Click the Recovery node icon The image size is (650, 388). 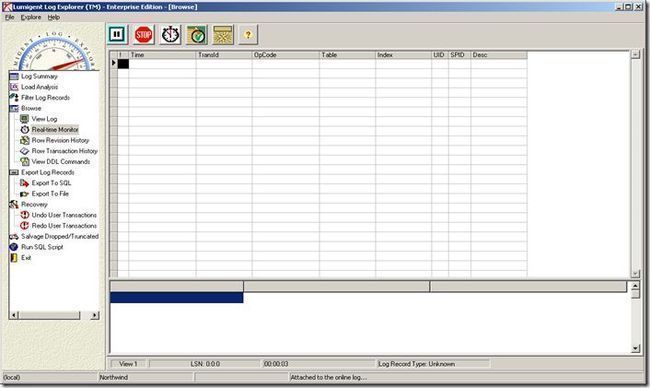pos(14,204)
